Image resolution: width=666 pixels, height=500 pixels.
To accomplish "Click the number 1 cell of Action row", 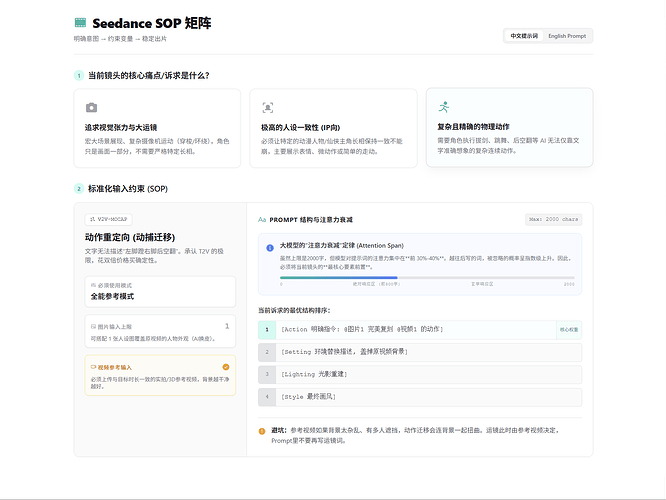I will [267, 330].
